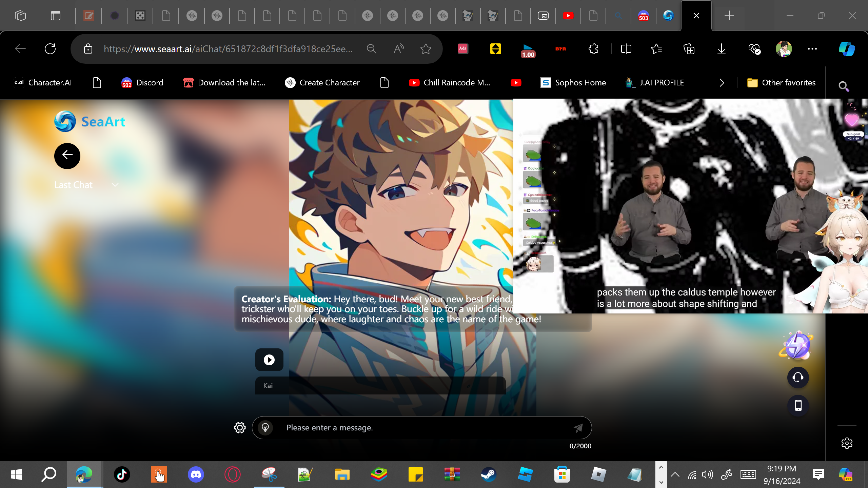Expand more bookmarks chevron
This screenshot has width=868, height=488.
pos(722,83)
